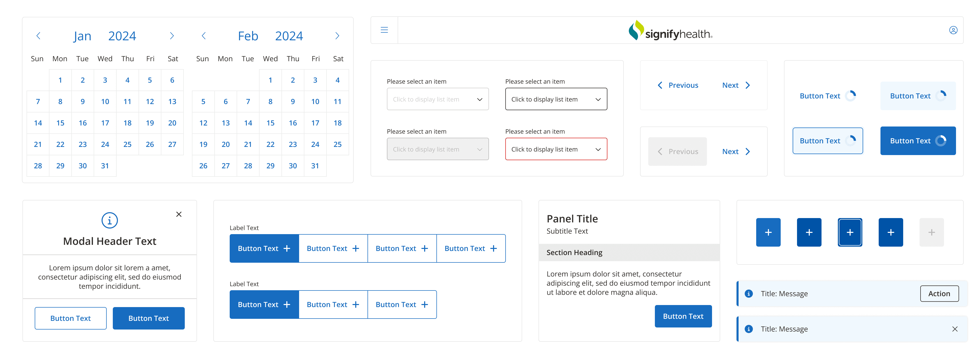This screenshot has height=354, width=980.
Task: Open the hamburger menu icon
Action: pyautogui.click(x=384, y=30)
